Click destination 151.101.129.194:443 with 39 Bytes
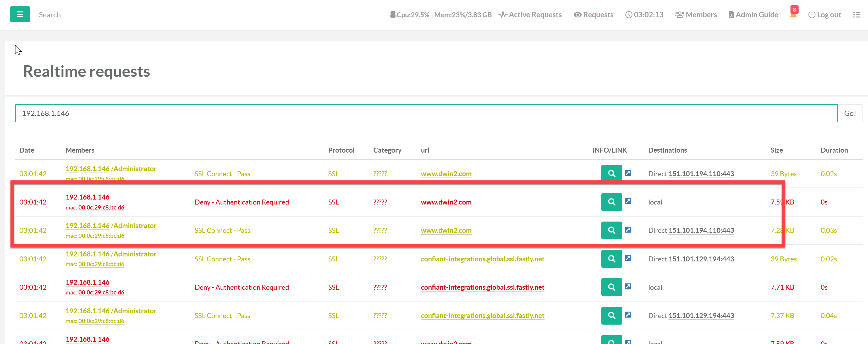The image size is (868, 344). [701, 259]
